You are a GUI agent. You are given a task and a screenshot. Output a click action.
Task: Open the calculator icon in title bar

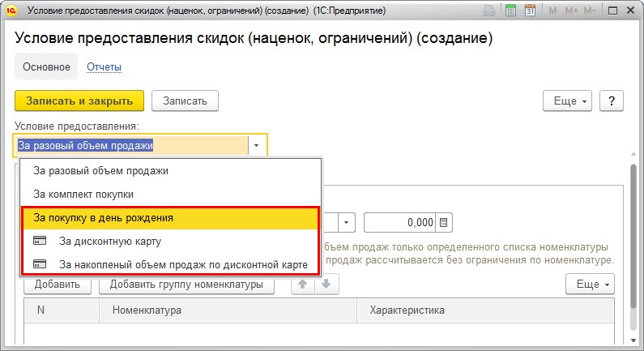click(510, 11)
